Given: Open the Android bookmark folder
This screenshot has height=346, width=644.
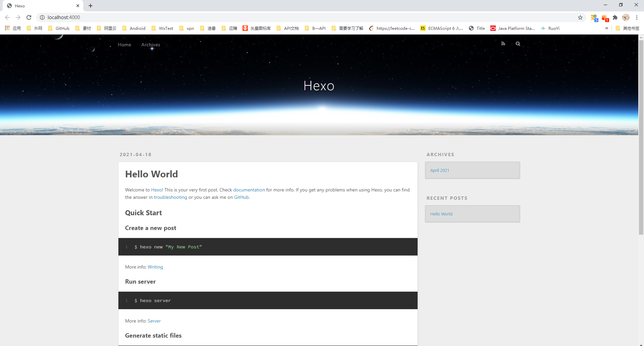Looking at the screenshot, I should tap(134, 28).
